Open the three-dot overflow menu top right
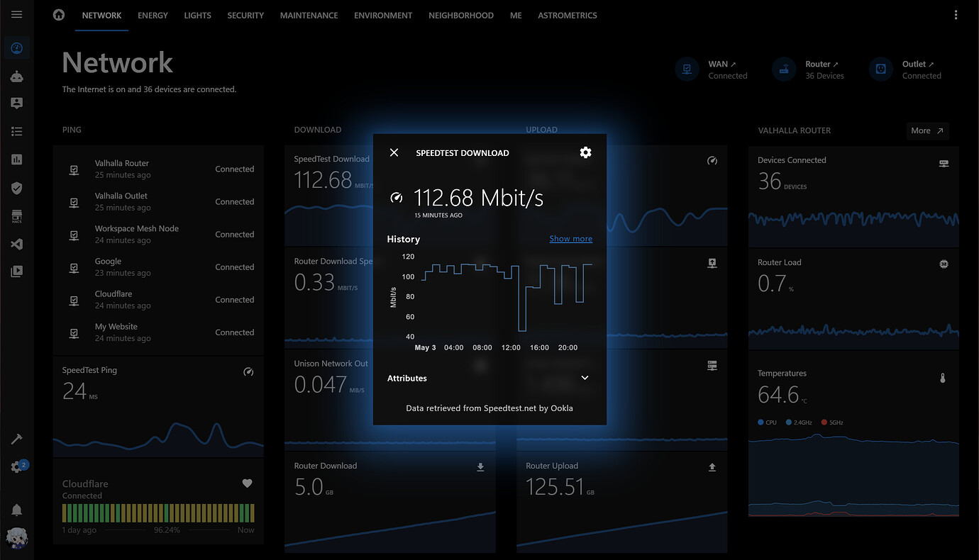Viewport: 979px width, 560px height. (955, 15)
